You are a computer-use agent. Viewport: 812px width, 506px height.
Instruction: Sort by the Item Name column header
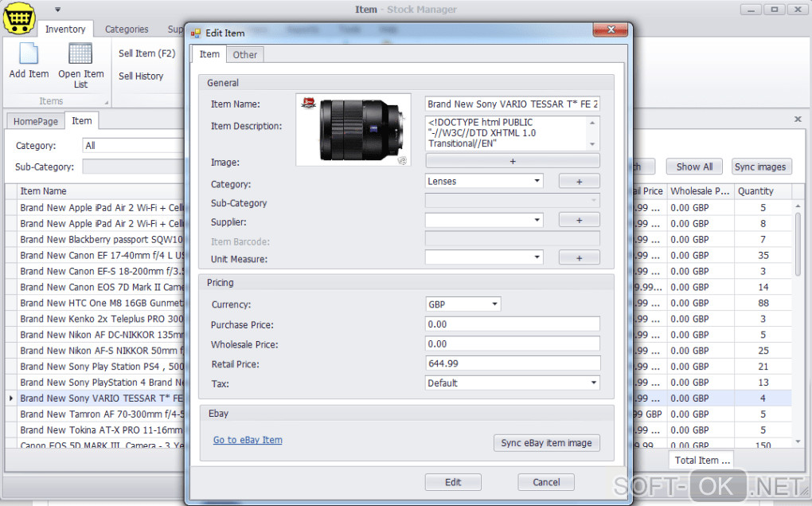(x=101, y=191)
